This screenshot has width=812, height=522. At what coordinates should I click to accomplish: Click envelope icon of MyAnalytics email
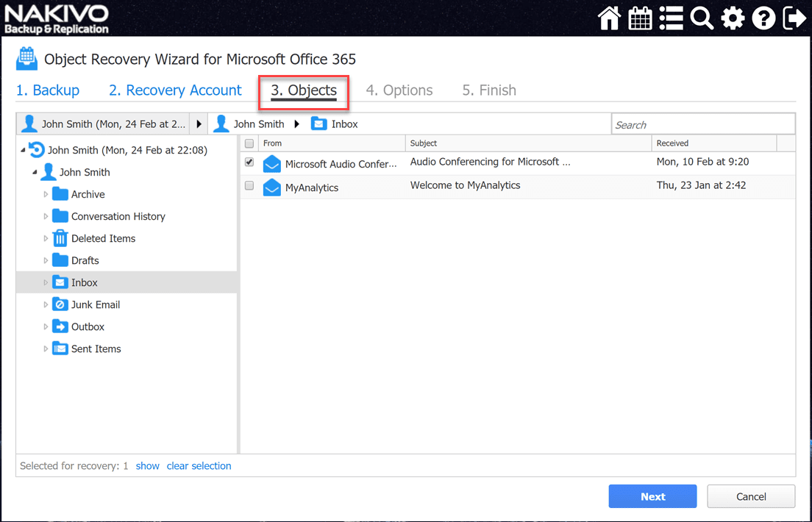point(272,187)
